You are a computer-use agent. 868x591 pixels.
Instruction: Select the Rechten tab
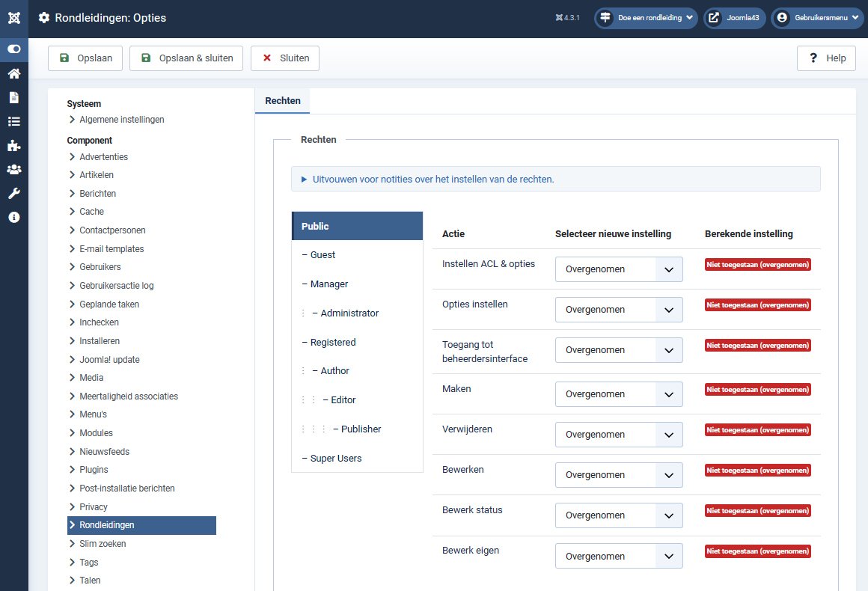pyautogui.click(x=283, y=101)
